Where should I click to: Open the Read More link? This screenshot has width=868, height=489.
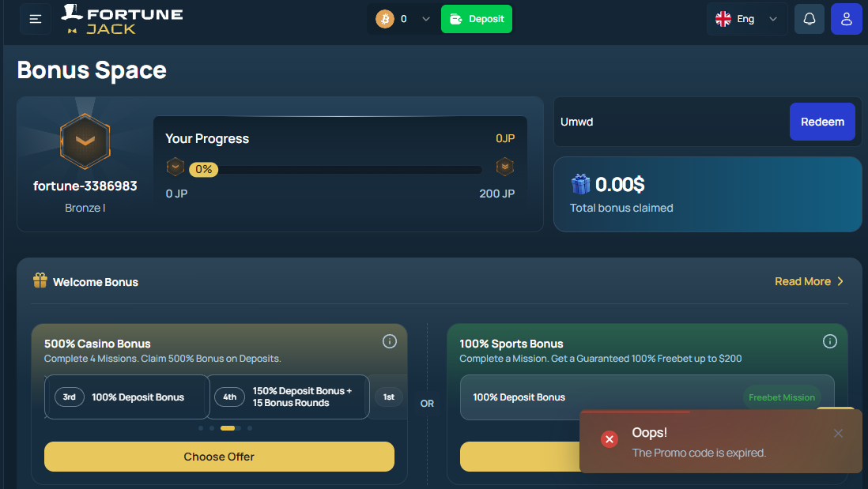[809, 281]
